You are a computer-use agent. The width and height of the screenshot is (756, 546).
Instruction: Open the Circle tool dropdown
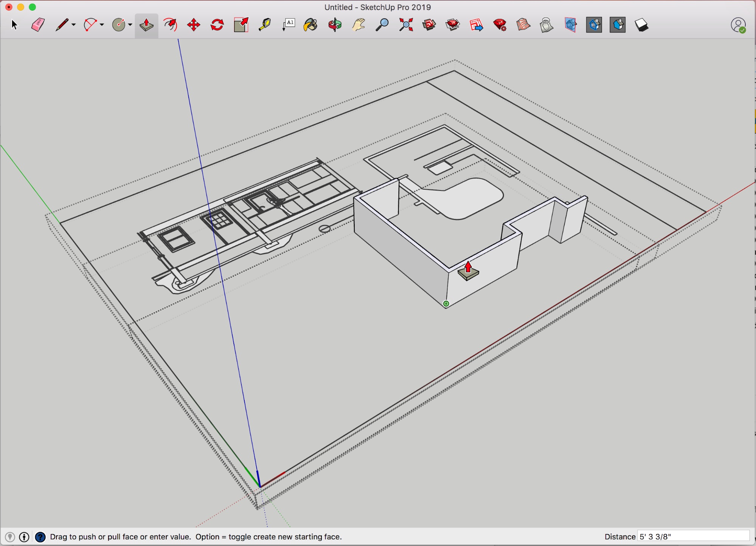click(x=129, y=26)
